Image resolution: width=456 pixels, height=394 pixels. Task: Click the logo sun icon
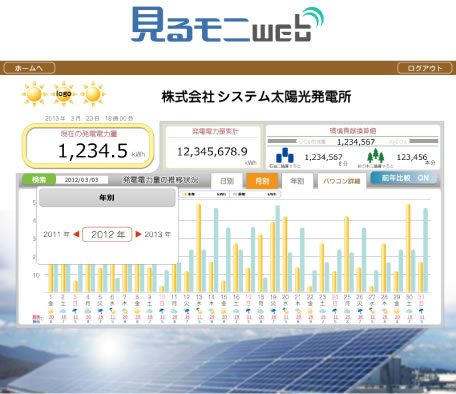(x=63, y=94)
